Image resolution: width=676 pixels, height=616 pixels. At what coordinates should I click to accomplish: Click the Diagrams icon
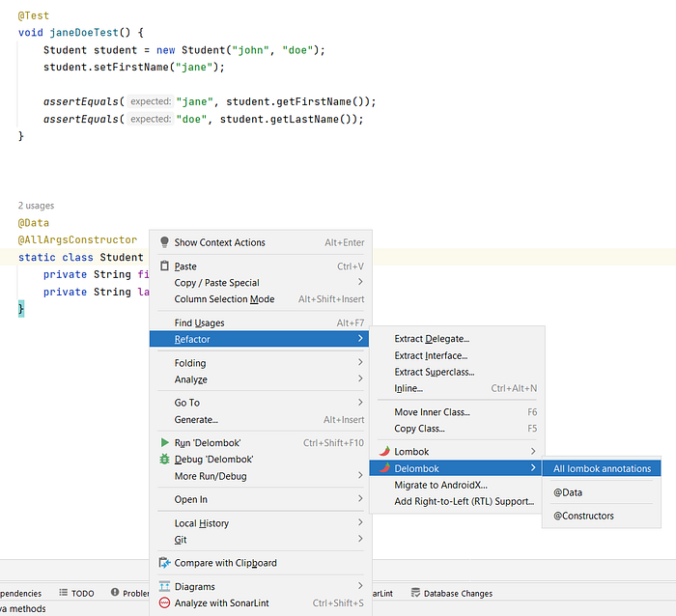point(164,586)
